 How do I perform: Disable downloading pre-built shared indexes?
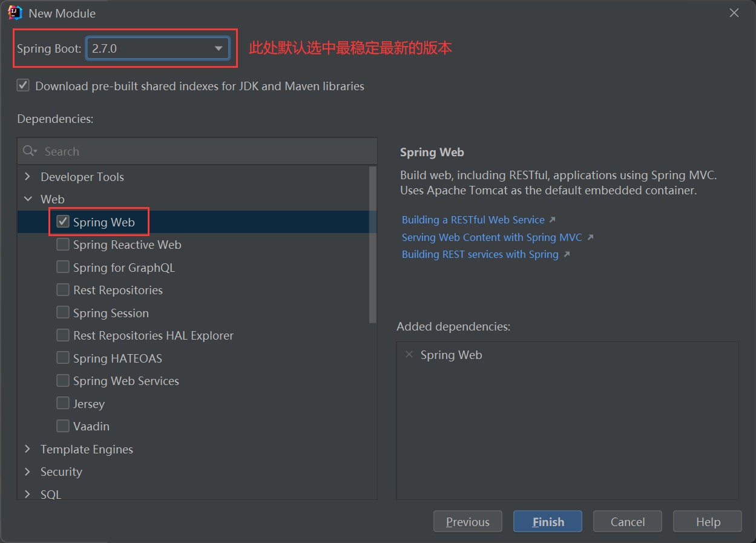23,85
